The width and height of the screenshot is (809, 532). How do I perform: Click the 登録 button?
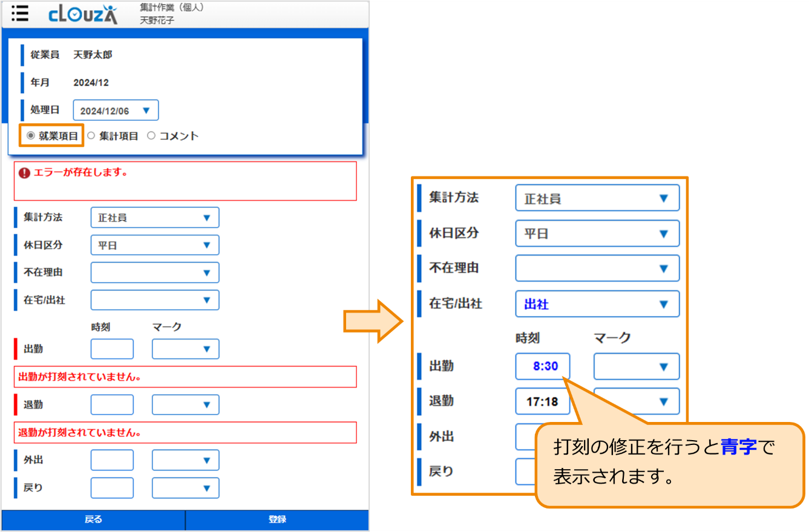[x=277, y=520]
